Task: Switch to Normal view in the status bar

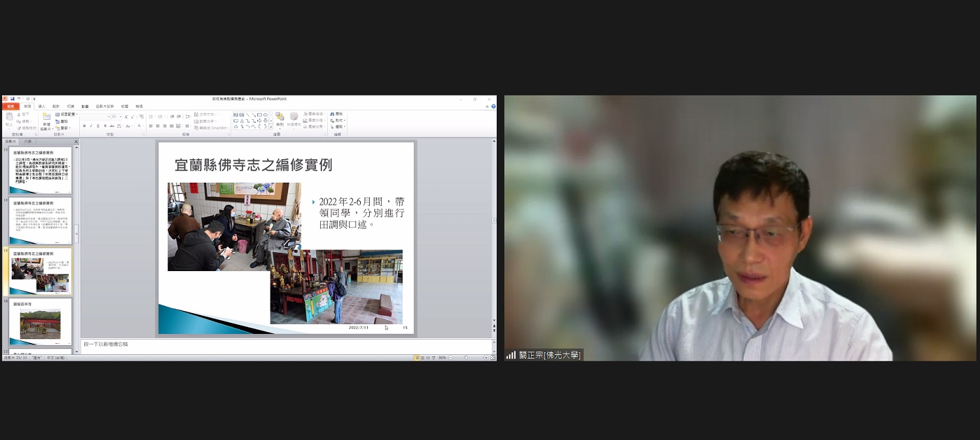Action: click(416, 357)
